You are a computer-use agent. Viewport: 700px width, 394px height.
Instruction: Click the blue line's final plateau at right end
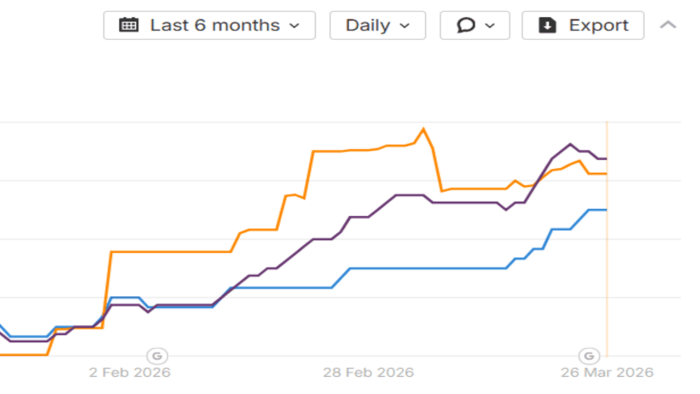point(598,210)
